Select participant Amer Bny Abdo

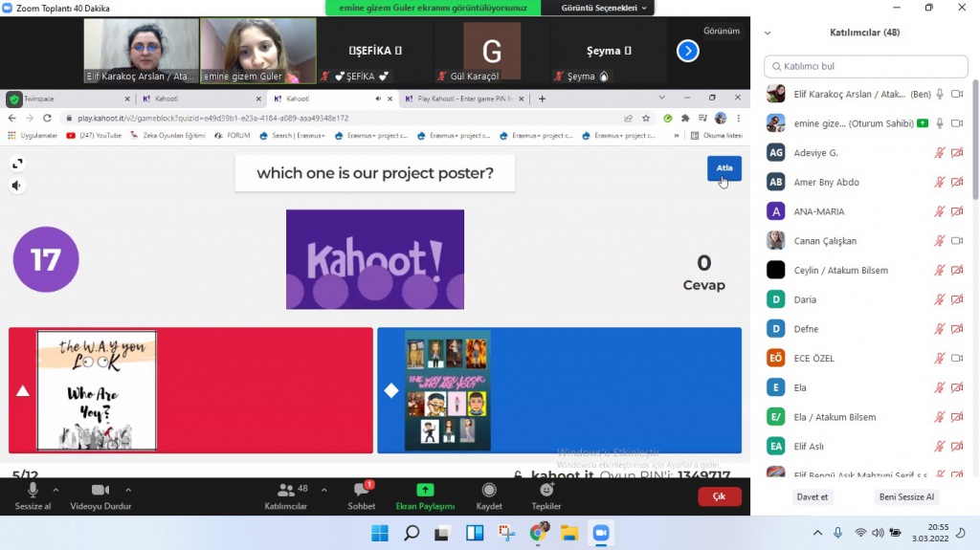pos(865,183)
